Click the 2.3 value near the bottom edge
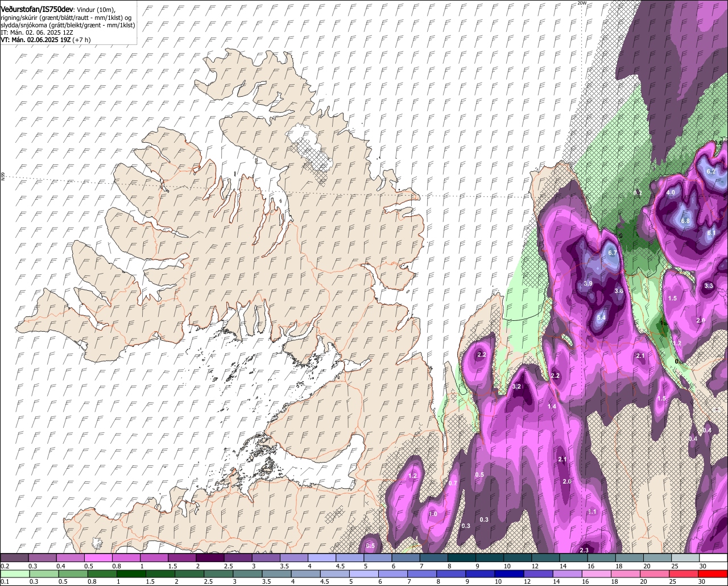 point(584,550)
